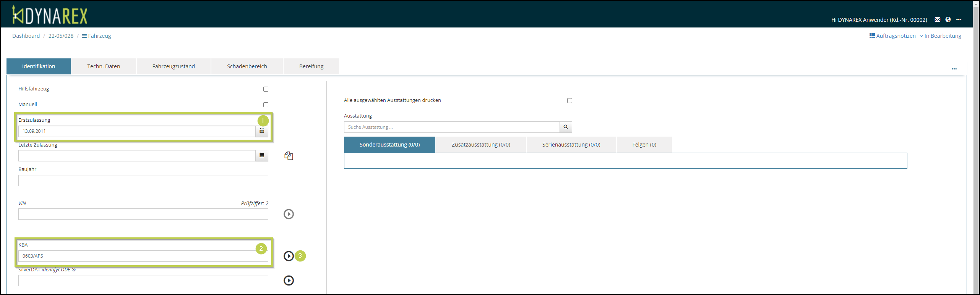Image resolution: width=980 pixels, height=295 pixels.
Task: Click the Ausstattung search magnifier button
Action: (566, 127)
